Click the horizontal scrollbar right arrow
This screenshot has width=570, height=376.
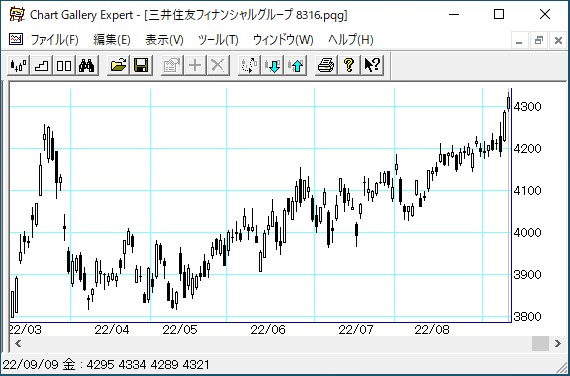click(x=558, y=343)
